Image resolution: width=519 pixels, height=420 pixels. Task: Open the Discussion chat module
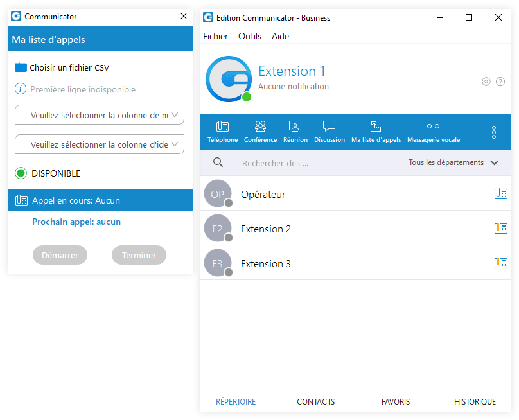(x=330, y=132)
